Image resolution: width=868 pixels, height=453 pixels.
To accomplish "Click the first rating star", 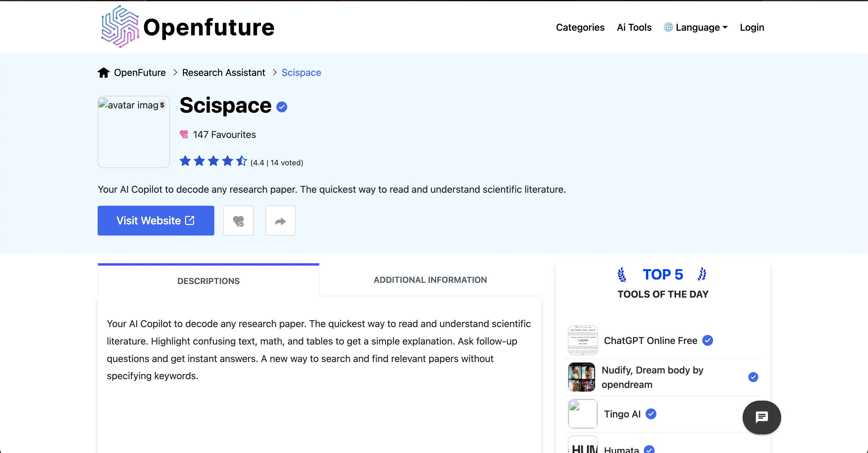I will pyautogui.click(x=185, y=161).
